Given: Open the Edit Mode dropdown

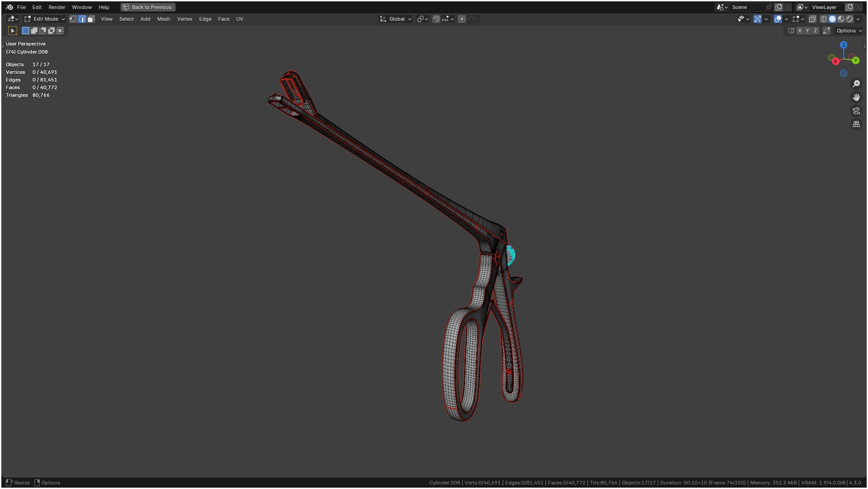Looking at the screenshot, I should [x=45, y=19].
